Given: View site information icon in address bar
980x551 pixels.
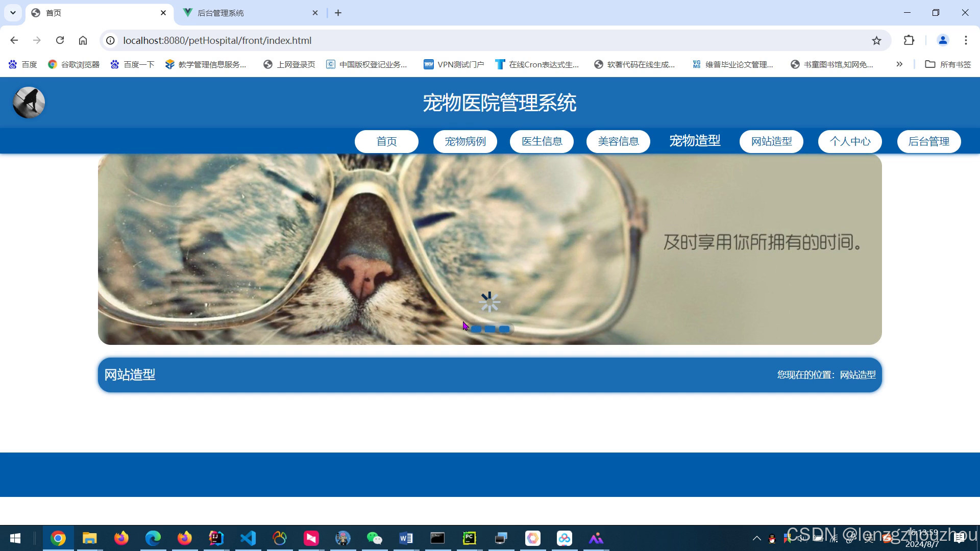Looking at the screenshot, I should (x=110, y=40).
